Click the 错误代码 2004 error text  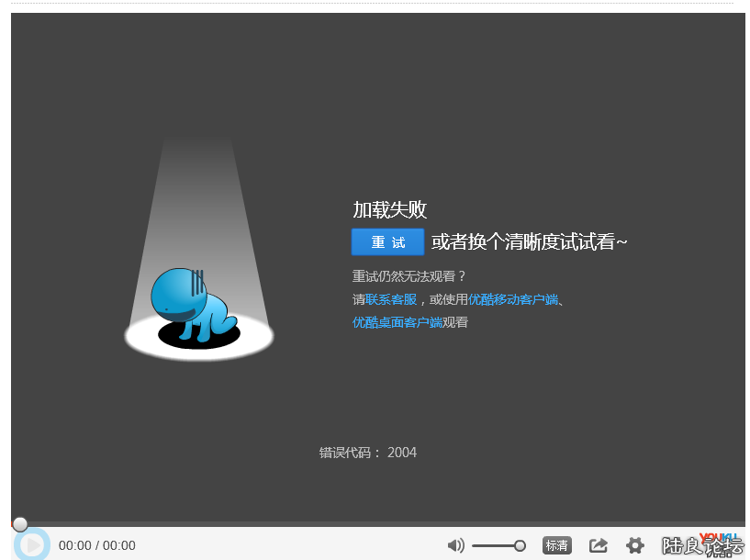pos(366,453)
